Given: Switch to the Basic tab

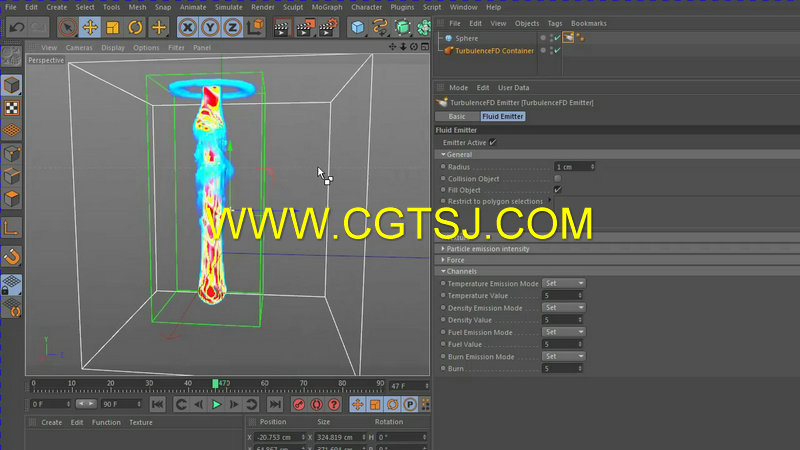Looking at the screenshot, I should (x=457, y=116).
